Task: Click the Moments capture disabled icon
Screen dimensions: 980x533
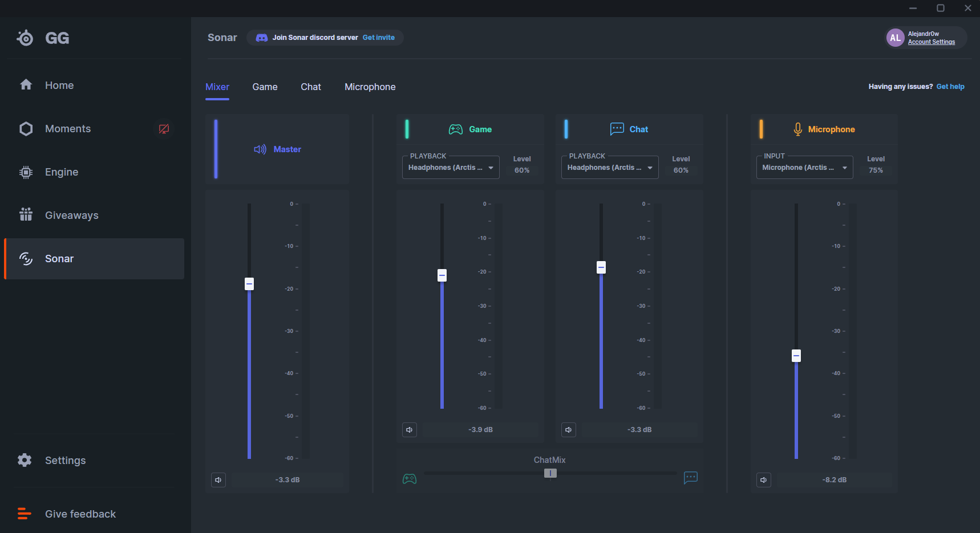Action: (164, 129)
